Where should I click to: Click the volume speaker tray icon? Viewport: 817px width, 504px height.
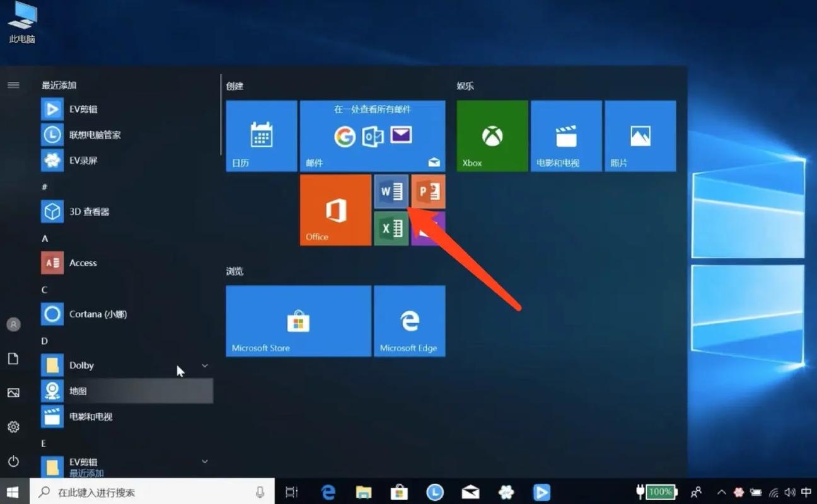click(790, 492)
